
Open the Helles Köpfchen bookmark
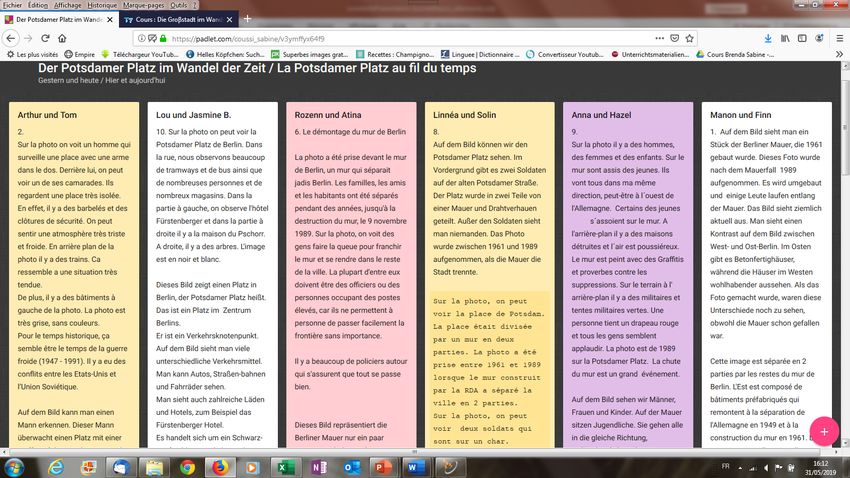(x=225, y=54)
